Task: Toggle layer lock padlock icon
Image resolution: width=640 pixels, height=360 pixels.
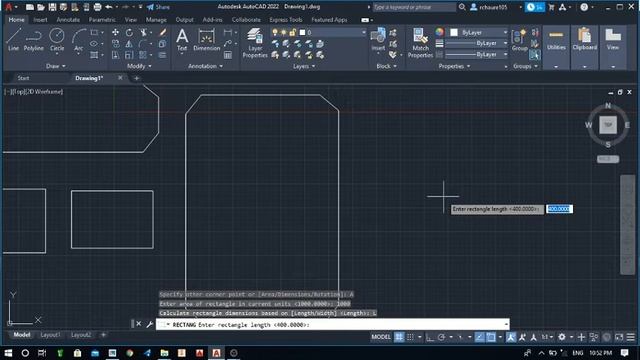Action: click(292, 32)
